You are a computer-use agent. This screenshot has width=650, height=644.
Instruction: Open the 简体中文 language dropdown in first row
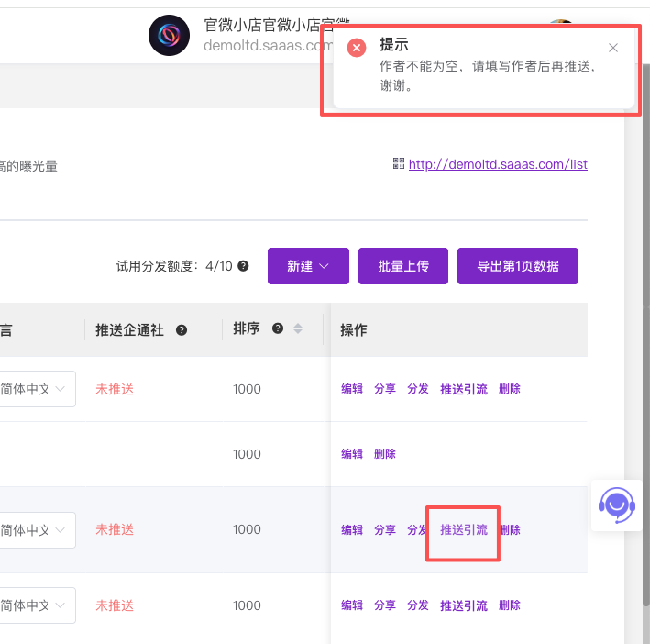pos(37,389)
